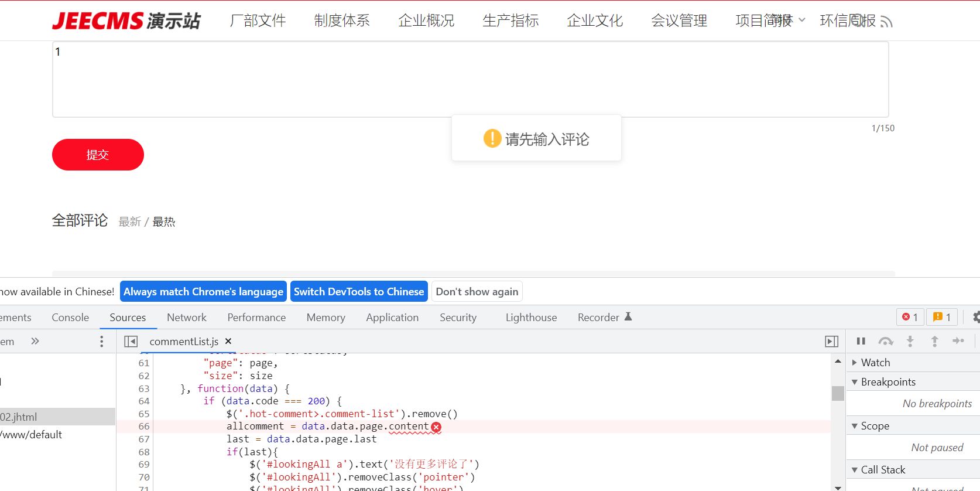This screenshot has width=980, height=491.
Task: Click the red error count badge
Action: point(910,317)
